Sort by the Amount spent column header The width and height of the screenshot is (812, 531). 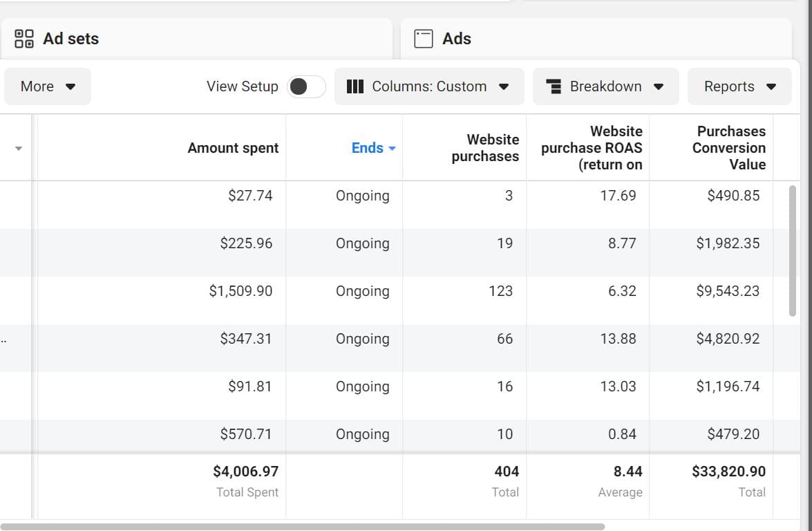tap(233, 148)
